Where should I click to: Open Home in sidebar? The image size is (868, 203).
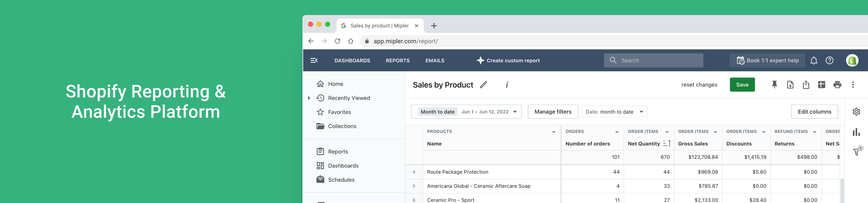point(335,84)
